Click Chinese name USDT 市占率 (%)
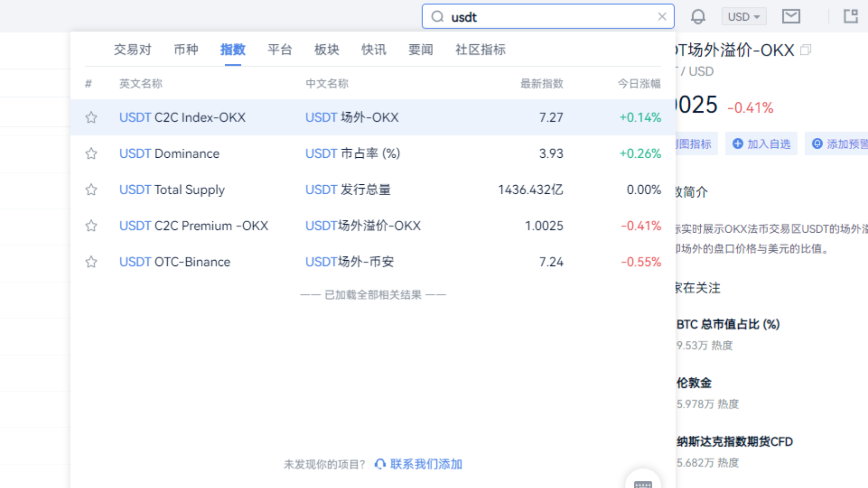This screenshot has height=488, width=868. pos(353,154)
